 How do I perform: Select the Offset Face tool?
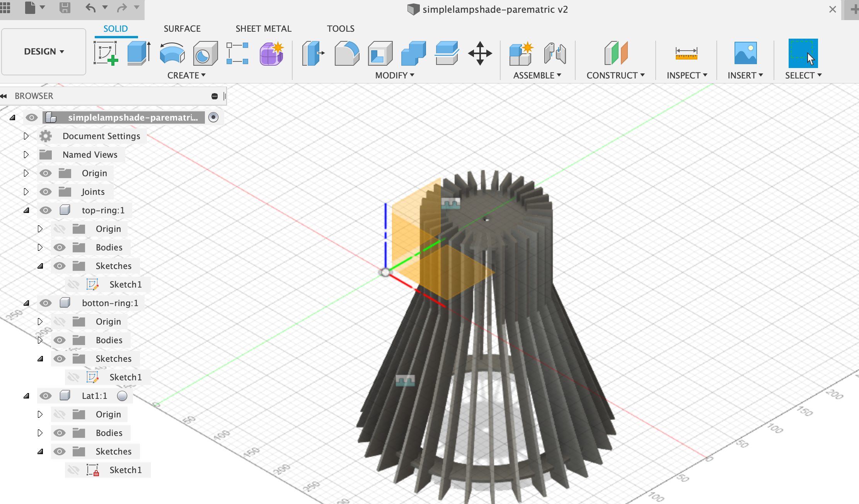[x=447, y=53]
